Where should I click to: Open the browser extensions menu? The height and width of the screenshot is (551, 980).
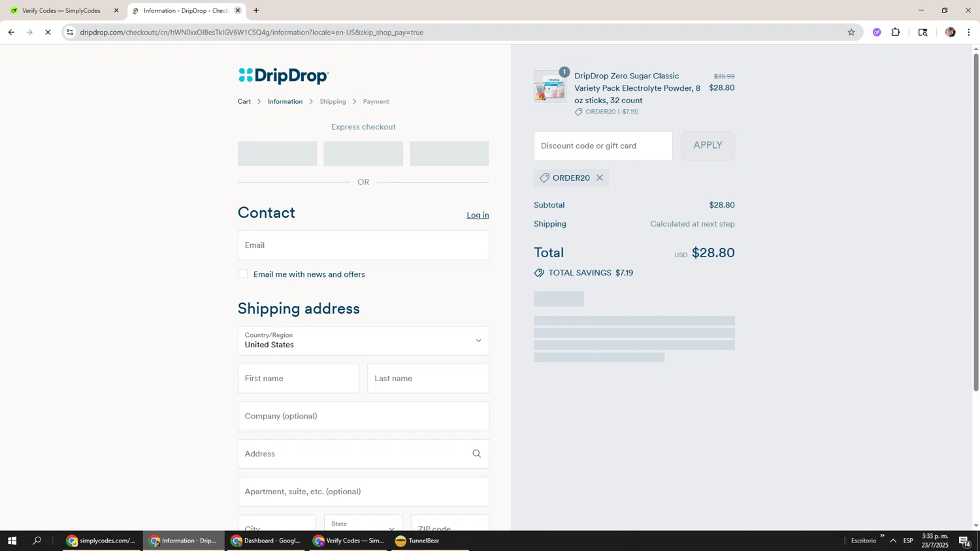(x=896, y=32)
